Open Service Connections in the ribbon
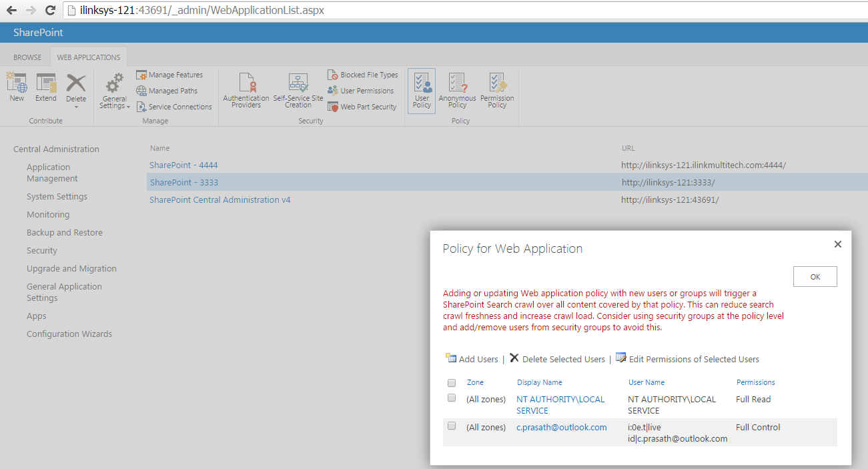 point(174,107)
